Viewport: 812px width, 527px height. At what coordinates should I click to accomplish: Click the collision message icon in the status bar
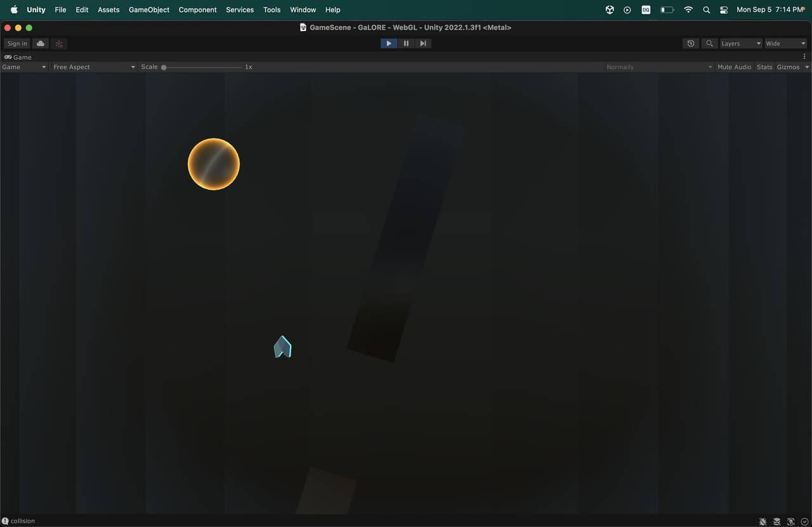(5, 521)
